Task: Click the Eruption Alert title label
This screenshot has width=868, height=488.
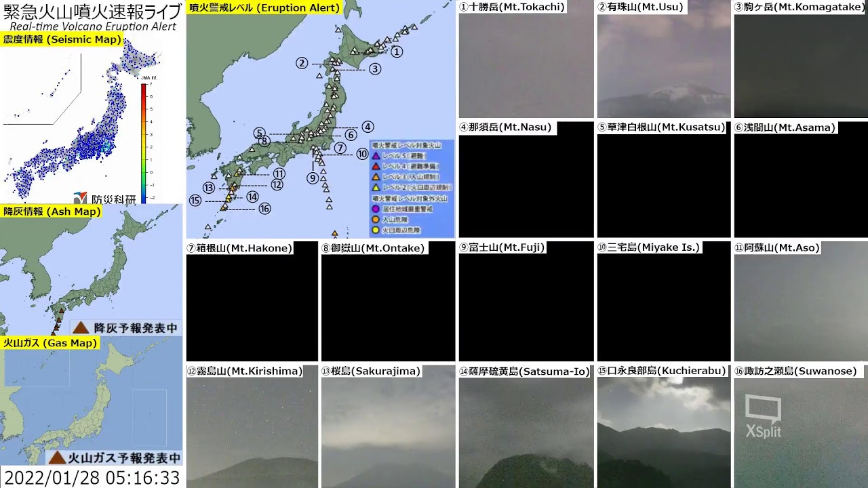Action: coord(264,8)
